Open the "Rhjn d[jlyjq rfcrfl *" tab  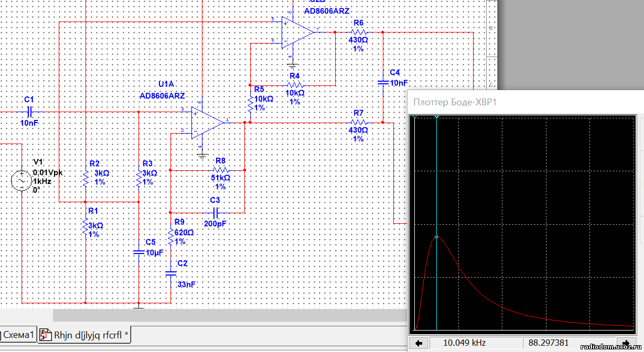85,335
